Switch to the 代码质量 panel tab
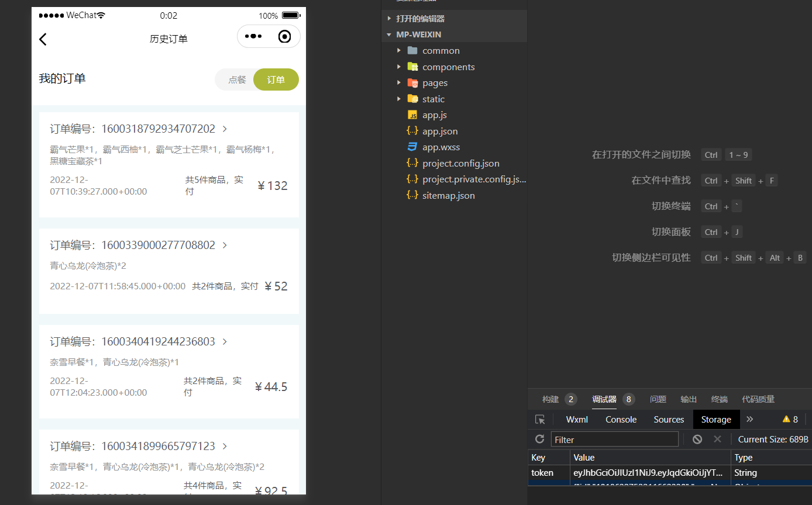 coord(758,399)
